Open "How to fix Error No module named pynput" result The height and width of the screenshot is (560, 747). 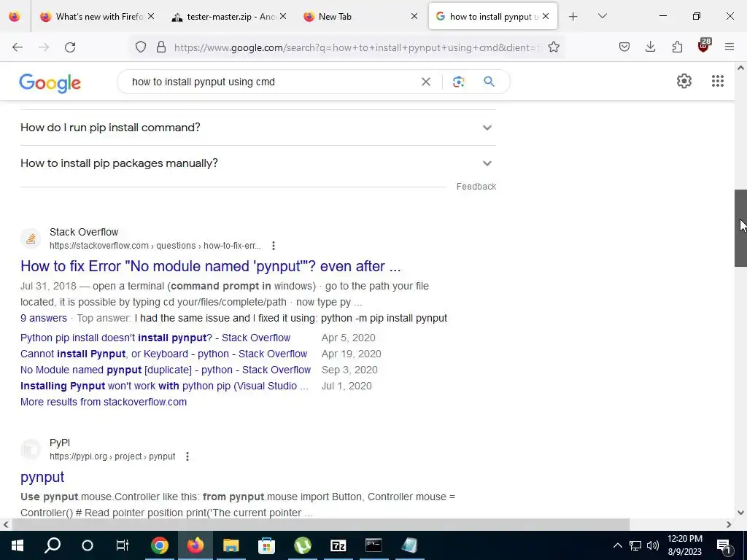tap(211, 266)
